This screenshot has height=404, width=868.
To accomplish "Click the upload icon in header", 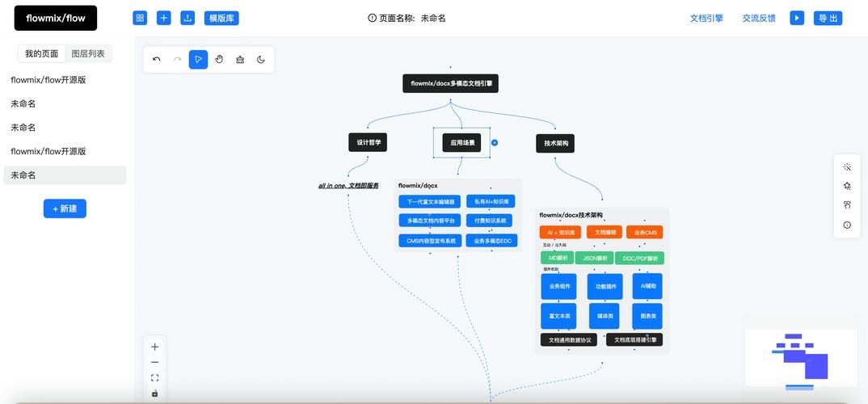I will click(x=188, y=18).
